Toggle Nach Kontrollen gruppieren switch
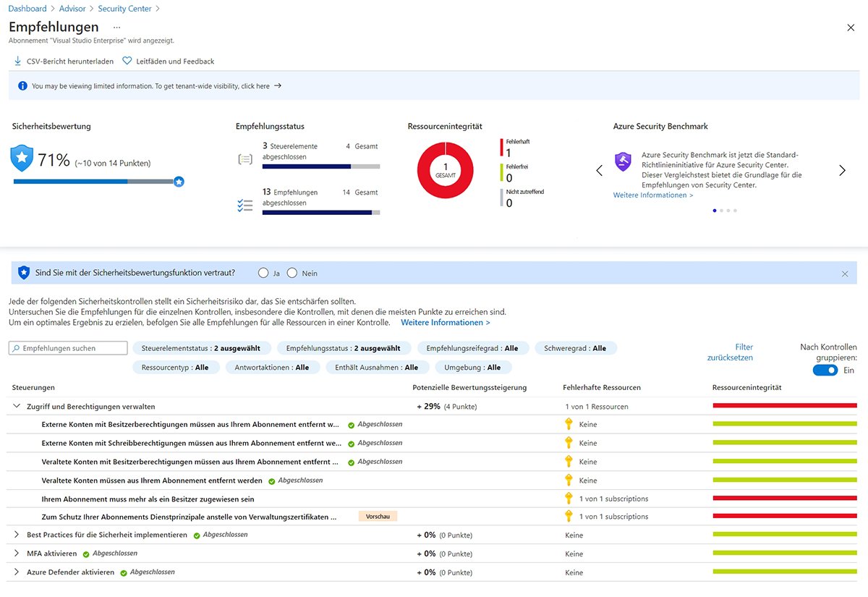This screenshot has width=868, height=597. click(825, 371)
